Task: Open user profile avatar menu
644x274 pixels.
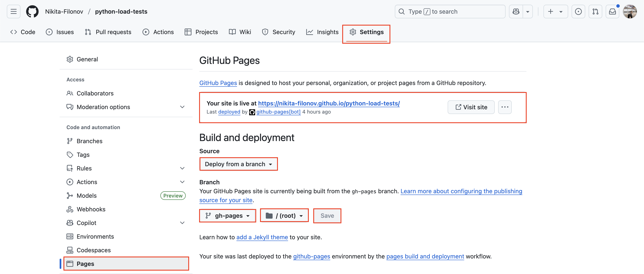Action: tap(630, 12)
